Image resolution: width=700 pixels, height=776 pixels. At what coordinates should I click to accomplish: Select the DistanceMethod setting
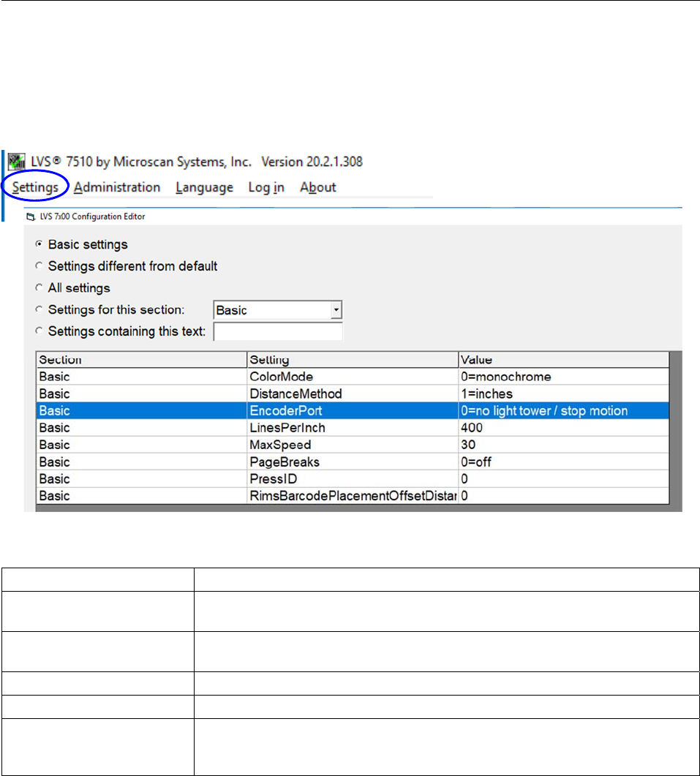click(x=353, y=394)
